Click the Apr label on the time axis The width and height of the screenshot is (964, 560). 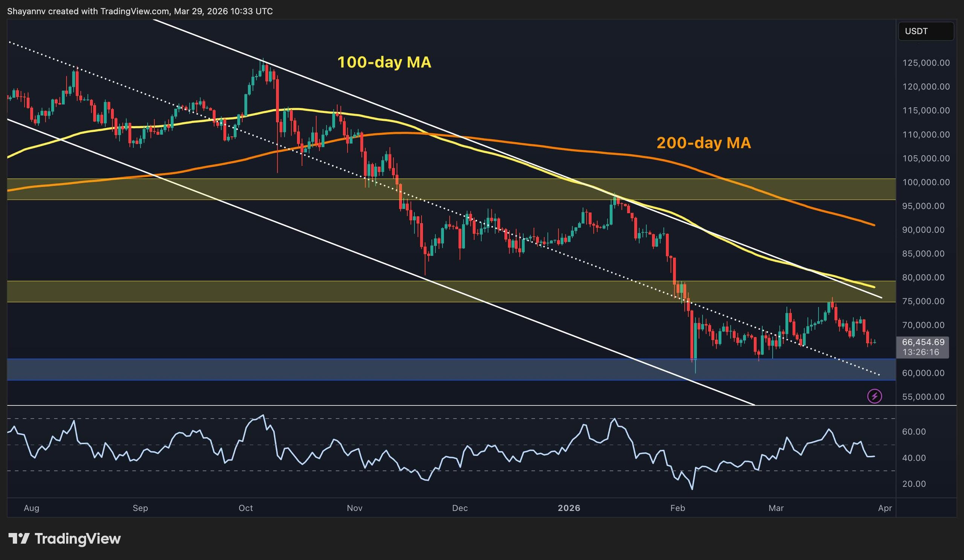point(885,508)
